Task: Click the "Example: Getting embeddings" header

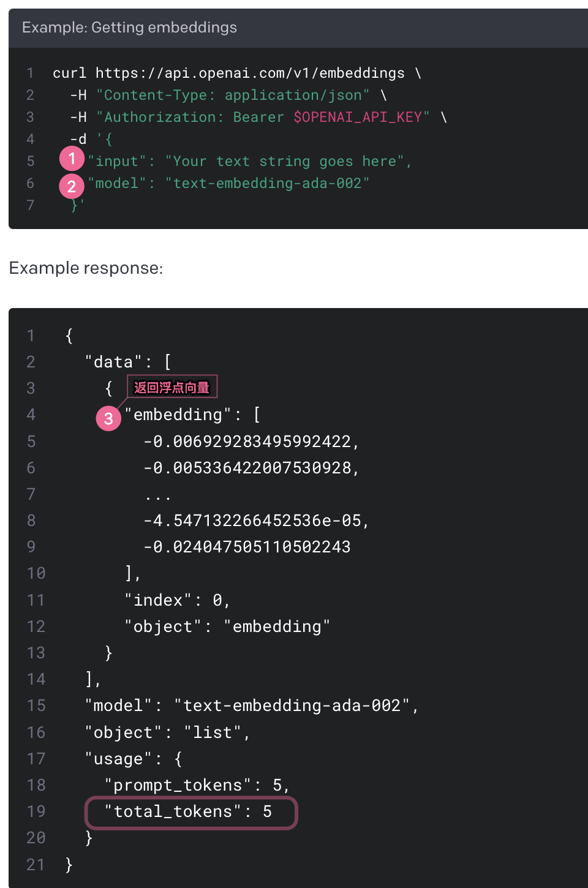Action: click(129, 28)
